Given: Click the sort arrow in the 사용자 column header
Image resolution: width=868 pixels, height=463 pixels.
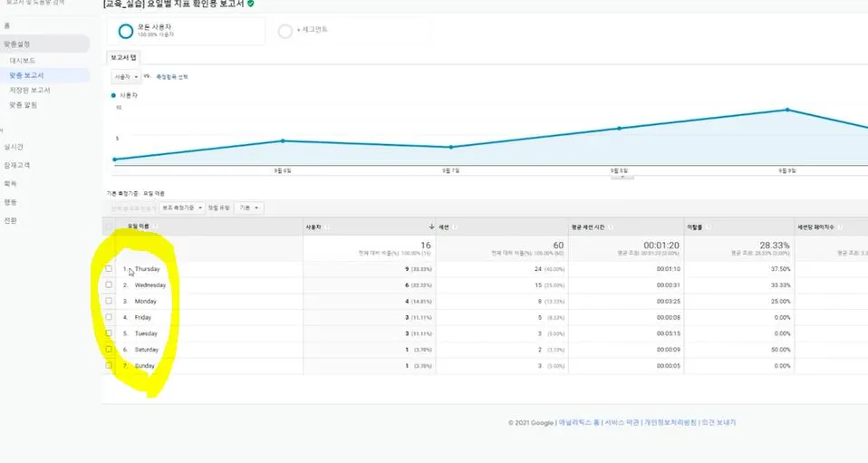Looking at the screenshot, I should [431, 227].
